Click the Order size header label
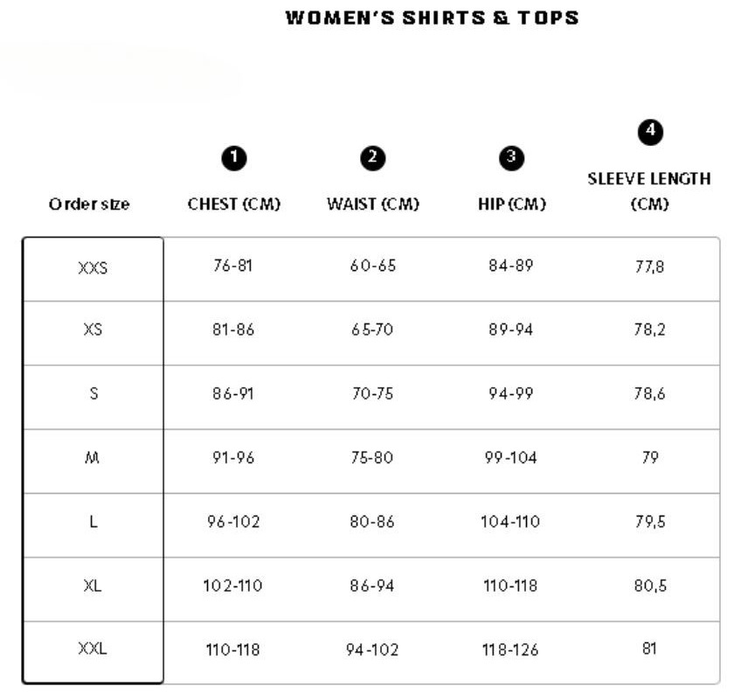The image size is (734, 700). (89, 204)
